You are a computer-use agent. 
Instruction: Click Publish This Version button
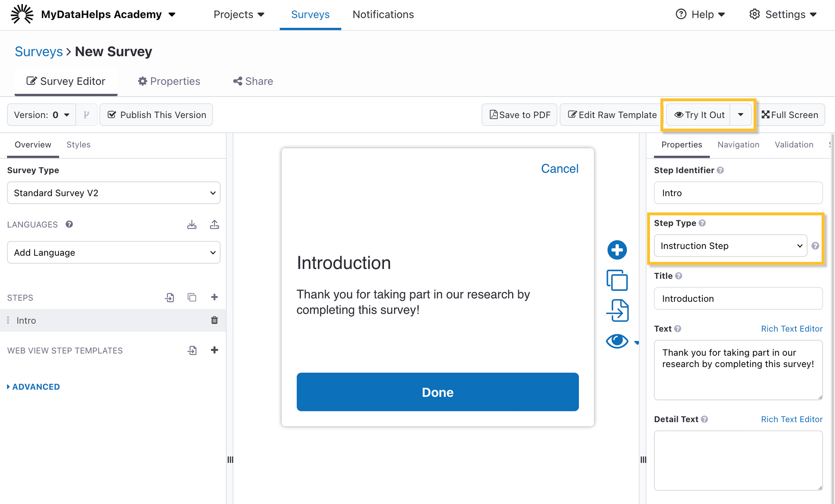tap(157, 115)
